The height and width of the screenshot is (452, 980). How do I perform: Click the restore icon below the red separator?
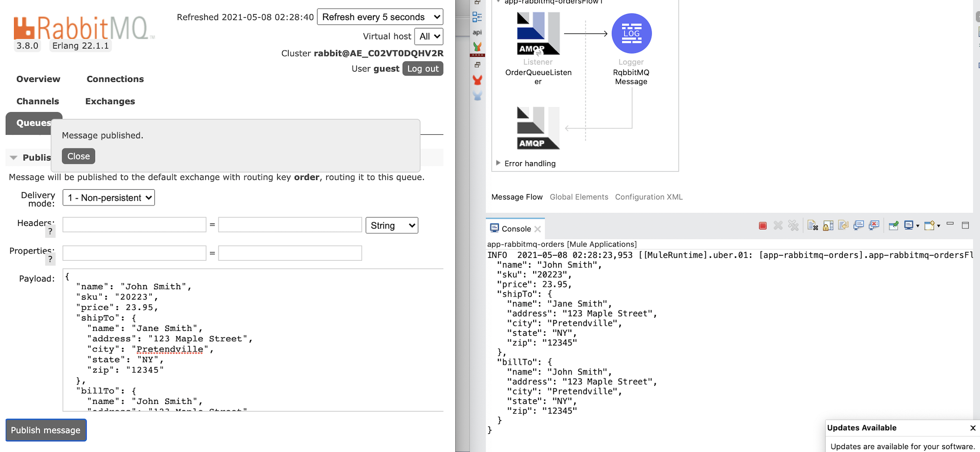click(477, 65)
